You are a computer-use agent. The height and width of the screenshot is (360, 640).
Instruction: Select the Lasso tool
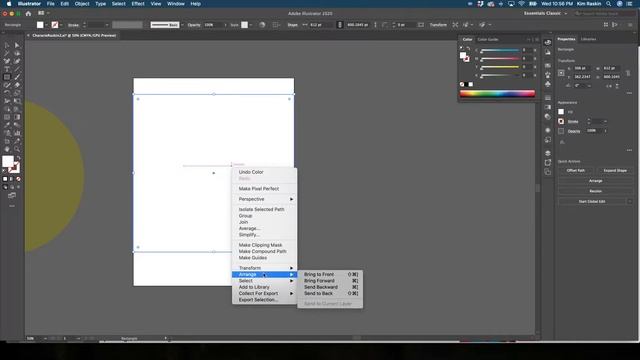point(17,53)
